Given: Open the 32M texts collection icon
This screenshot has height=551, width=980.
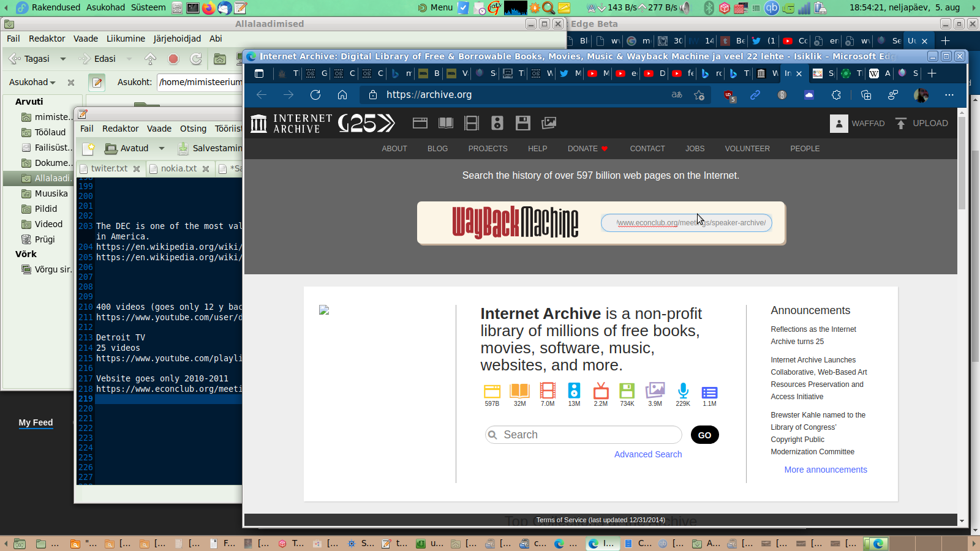Looking at the screenshot, I should tap(520, 391).
